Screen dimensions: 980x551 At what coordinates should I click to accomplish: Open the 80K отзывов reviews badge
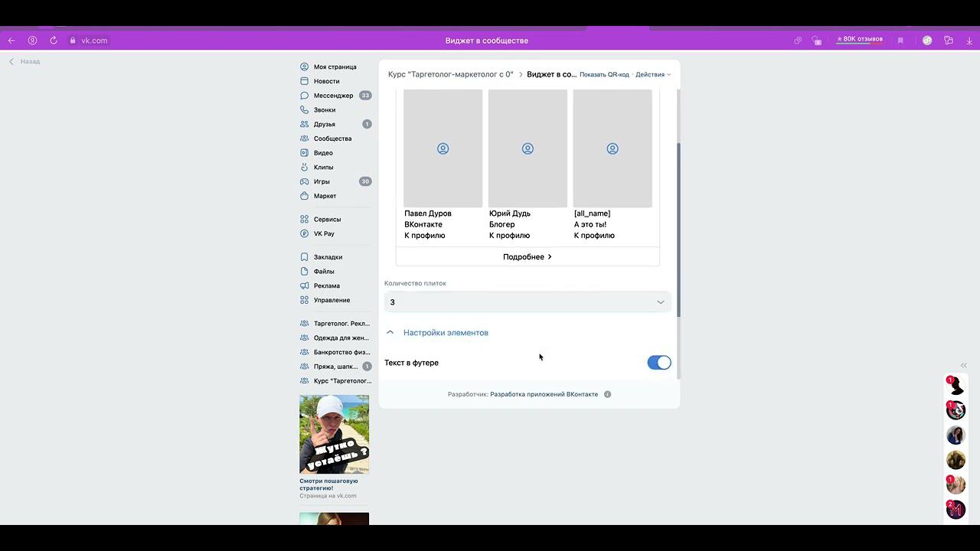point(859,40)
